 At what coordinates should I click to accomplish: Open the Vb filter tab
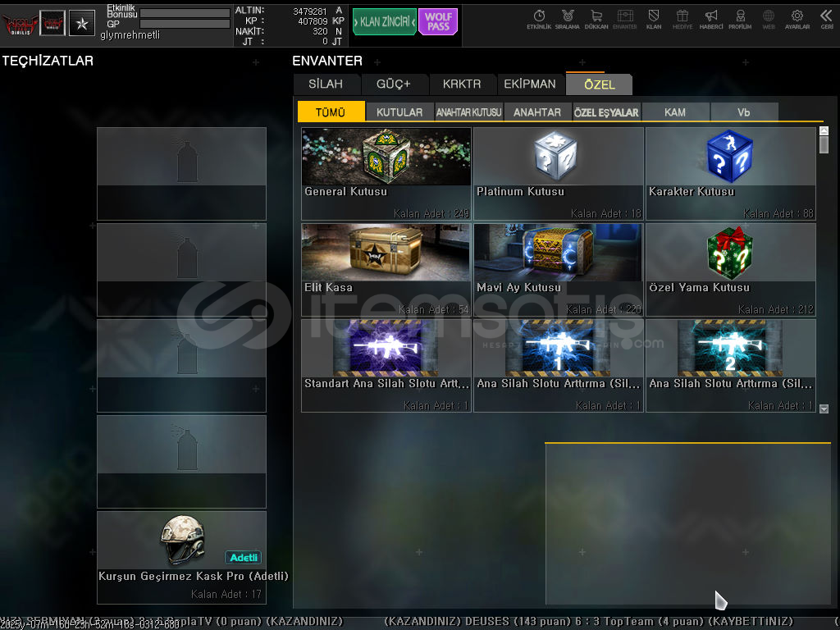click(743, 112)
